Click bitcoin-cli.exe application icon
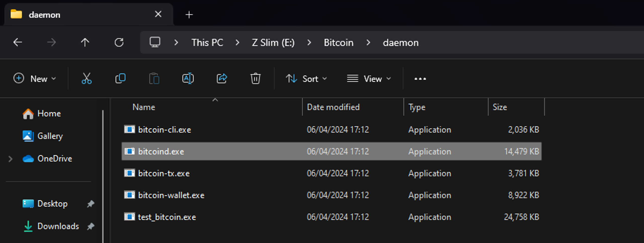The height and width of the screenshot is (243, 644). click(x=130, y=129)
